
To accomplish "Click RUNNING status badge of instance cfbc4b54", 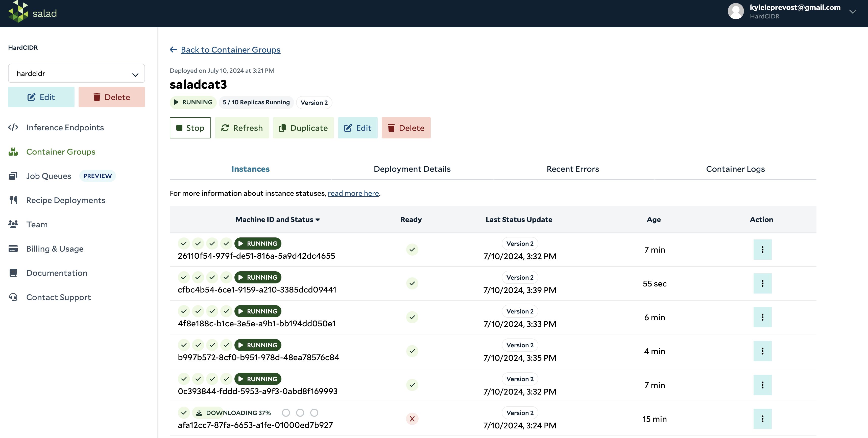I will tap(258, 277).
